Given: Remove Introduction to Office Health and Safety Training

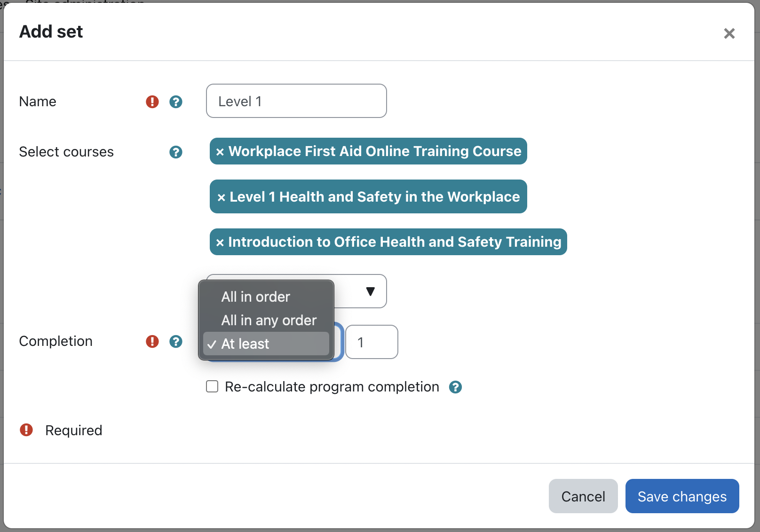Looking at the screenshot, I should 220,243.
